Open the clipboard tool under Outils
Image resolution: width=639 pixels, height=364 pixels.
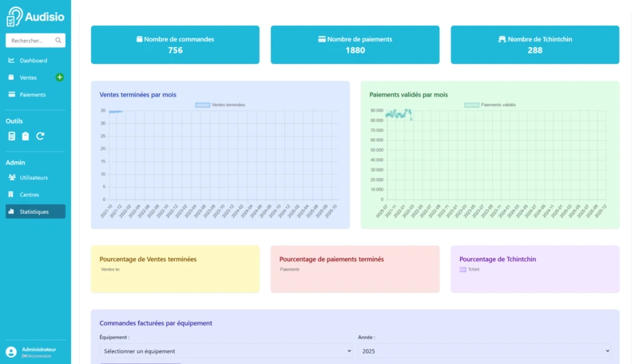pyautogui.click(x=26, y=136)
